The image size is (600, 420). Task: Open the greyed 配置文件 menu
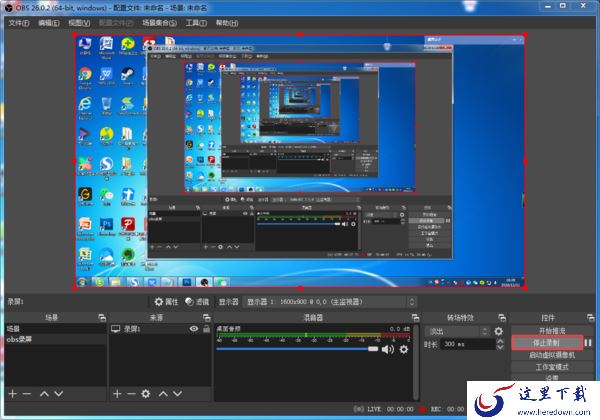[116, 23]
